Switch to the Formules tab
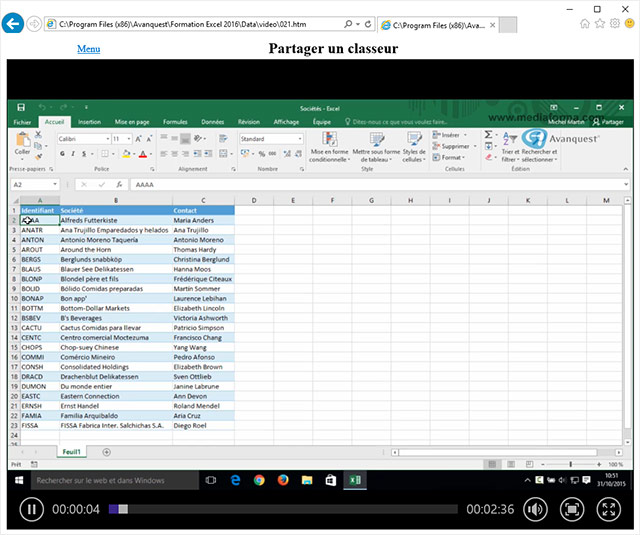The height and width of the screenshot is (535, 640). 175,122
